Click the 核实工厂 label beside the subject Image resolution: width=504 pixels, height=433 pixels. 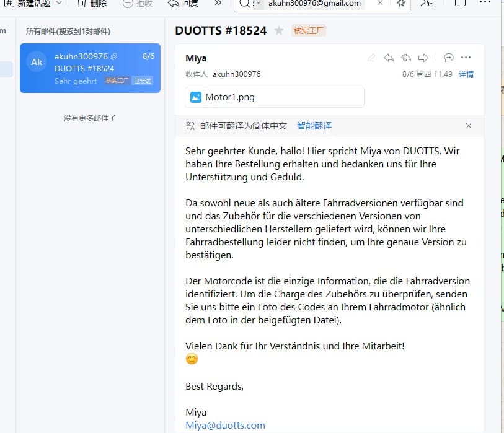coord(309,30)
